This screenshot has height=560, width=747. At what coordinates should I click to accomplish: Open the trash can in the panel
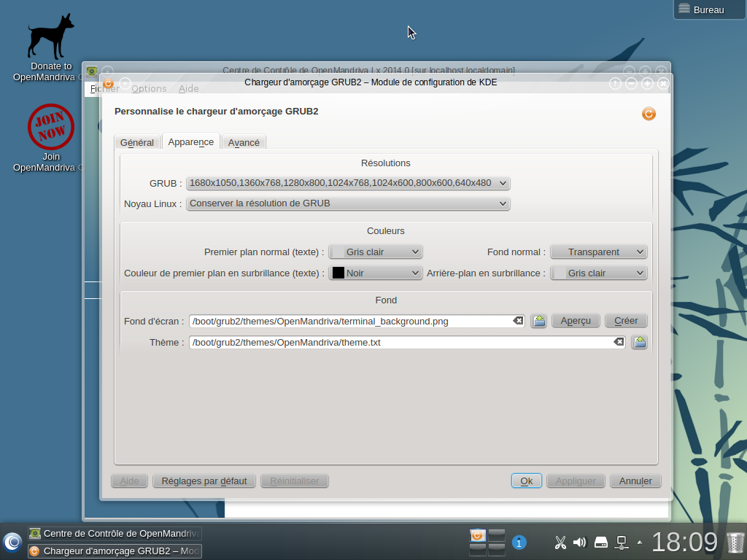(x=735, y=542)
